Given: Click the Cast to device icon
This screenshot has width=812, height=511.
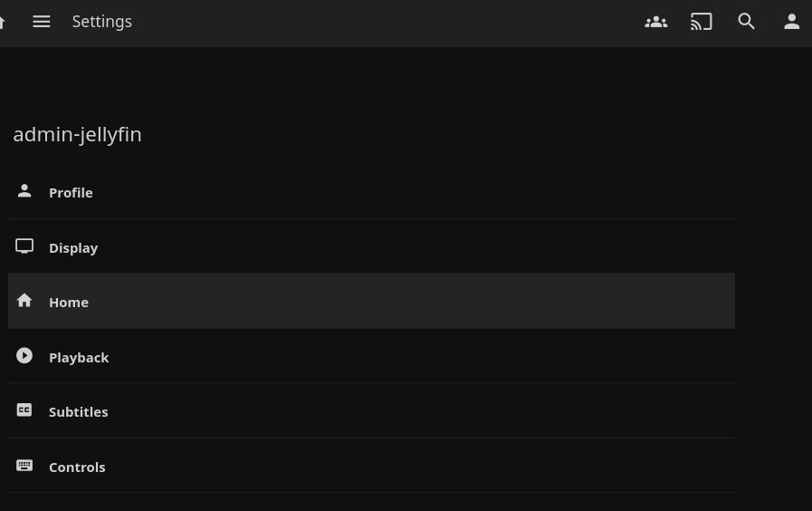Looking at the screenshot, I should 702,22.
